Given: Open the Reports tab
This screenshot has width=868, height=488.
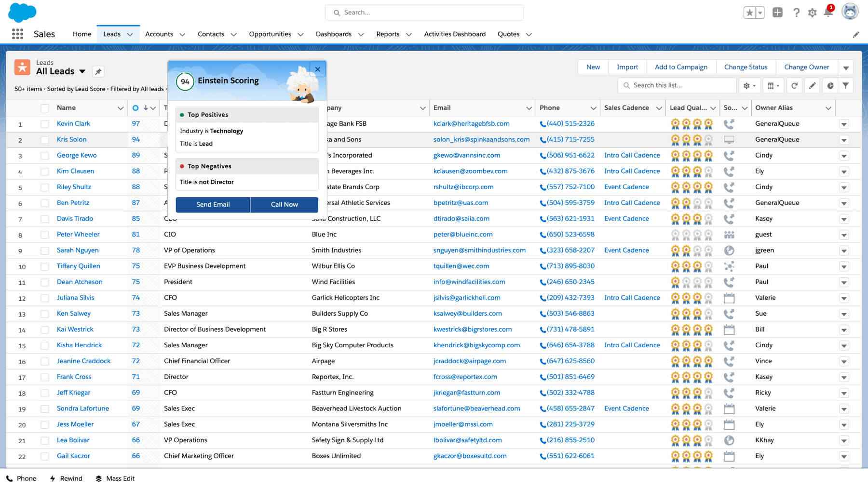Looking at the screenshot, I should tap(388, 34).
